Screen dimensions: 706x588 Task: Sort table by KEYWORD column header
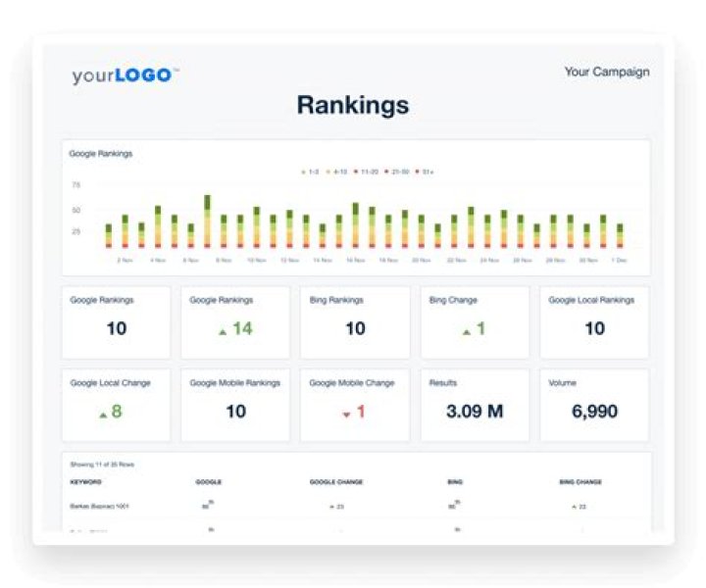pyautogui.click(x=85, y=482)
